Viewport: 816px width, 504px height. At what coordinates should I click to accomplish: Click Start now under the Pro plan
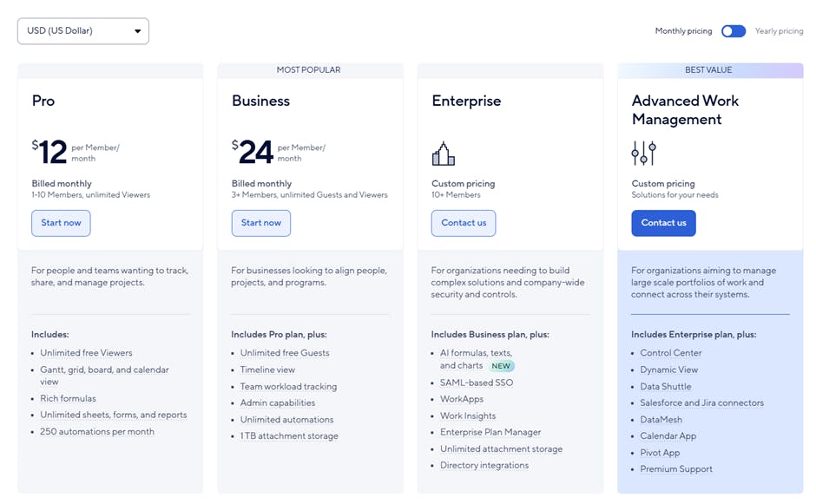pyautogui.click(x=61, y=223)
